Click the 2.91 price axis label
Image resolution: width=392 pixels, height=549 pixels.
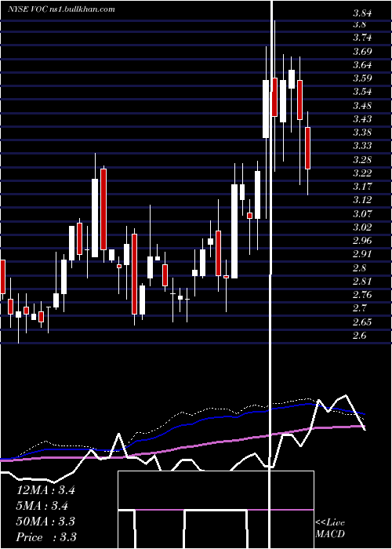(x=362, y=254)
